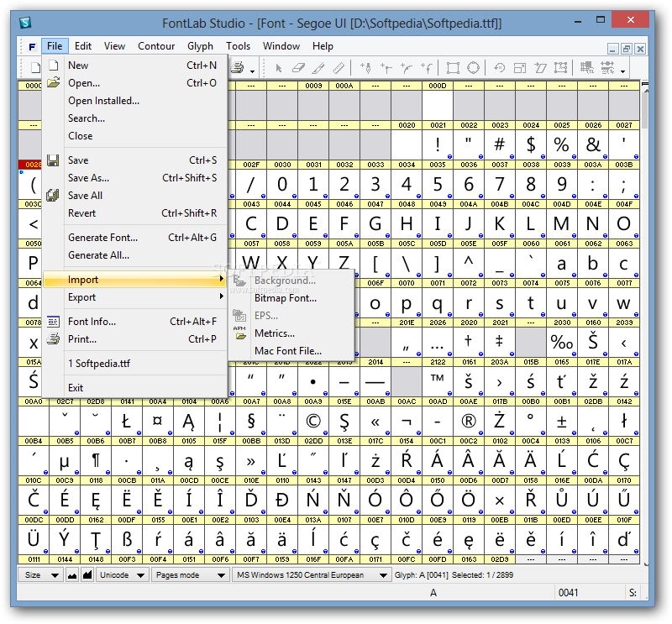Choose Generate Font... menu item
This screenshot has height=624, width=672.
(x=134, y=238)
